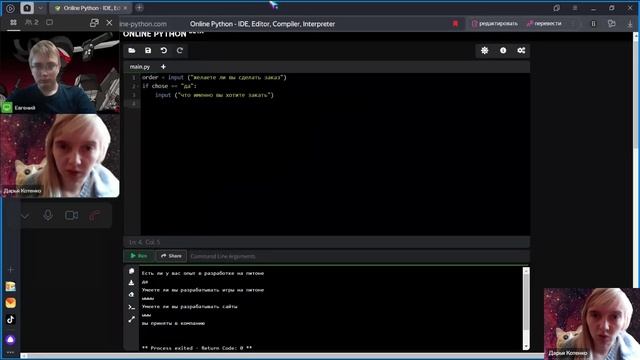Viewport: 640px width, 360px height.
Task: Add a sidebar app with the plus icon
Action: pyautogui.click(x=11, y=269)
